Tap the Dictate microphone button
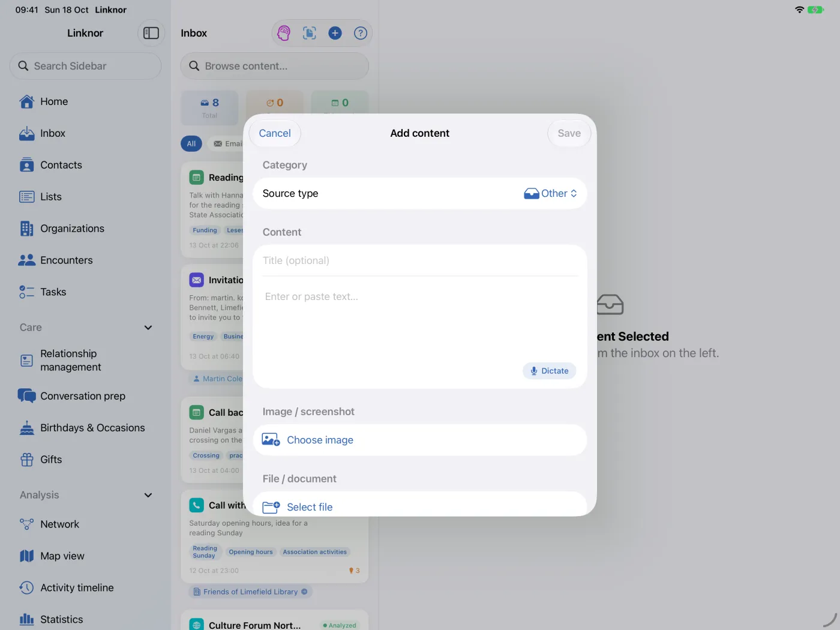The width and height of the screenshot is (840, 630). coord(549,371)
